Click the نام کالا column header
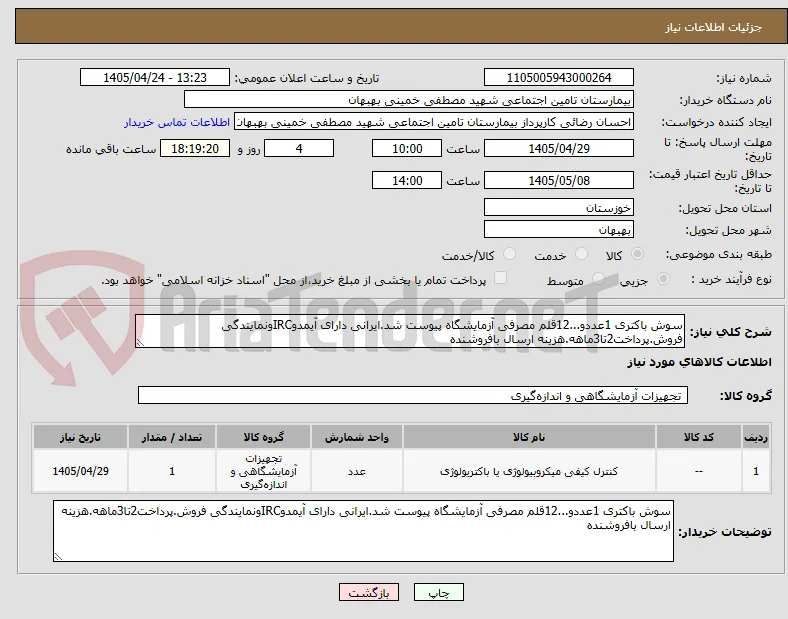 [529, 437]
